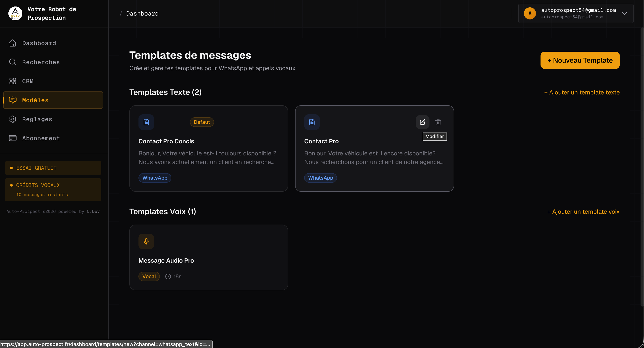Viewport: 644px width, 348px height.
Task: Open Réglages in the sidebar
Action: point(53,119)
